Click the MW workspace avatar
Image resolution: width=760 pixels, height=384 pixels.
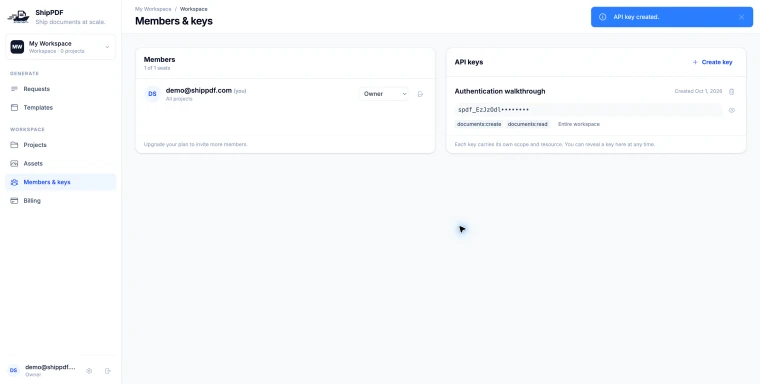point(17,47)
